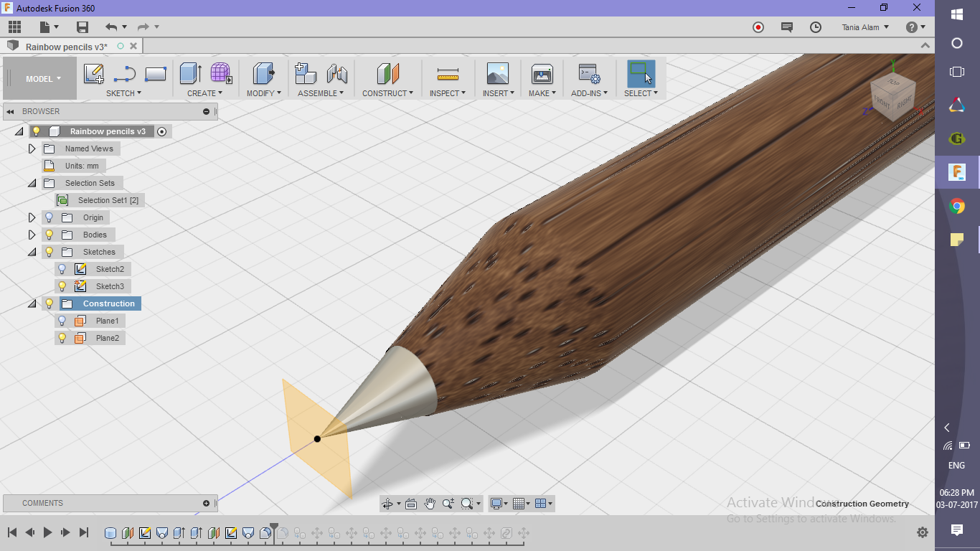Viewport: 980px width, 551px height.
Task: Select the Line sketch tool
Action: (125, 74)
